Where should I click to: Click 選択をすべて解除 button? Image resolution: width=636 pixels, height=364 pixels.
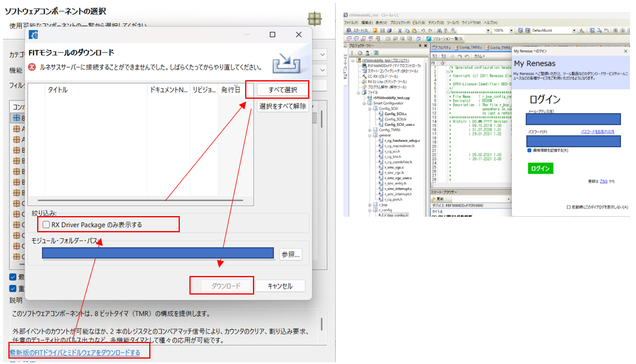pyautogui.click(x=283, y=106)
